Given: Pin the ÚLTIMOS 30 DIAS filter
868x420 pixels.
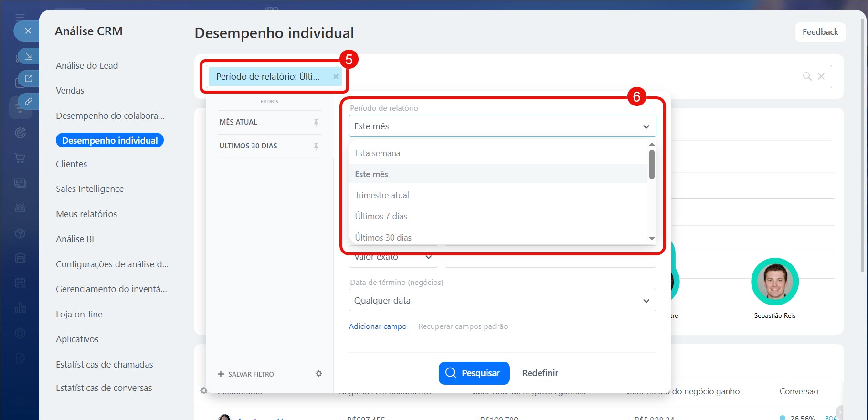Looking at the screenshot, I should tap(316, 146).
